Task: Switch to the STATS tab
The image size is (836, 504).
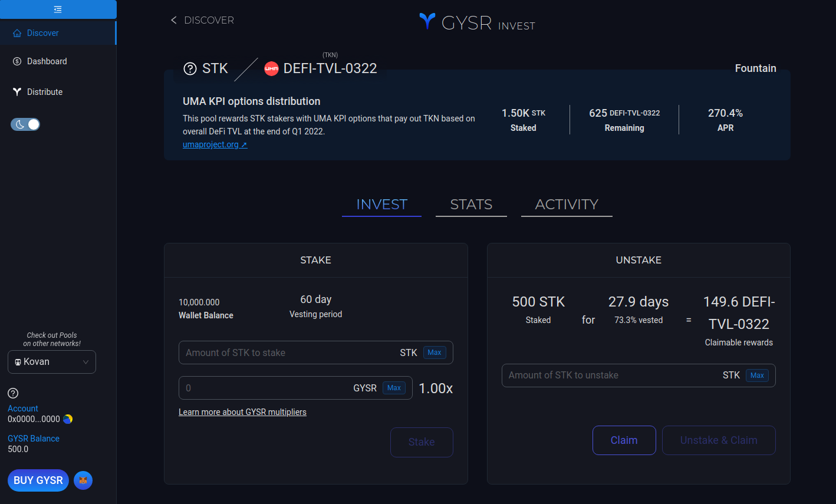Action: pos(471,205)
